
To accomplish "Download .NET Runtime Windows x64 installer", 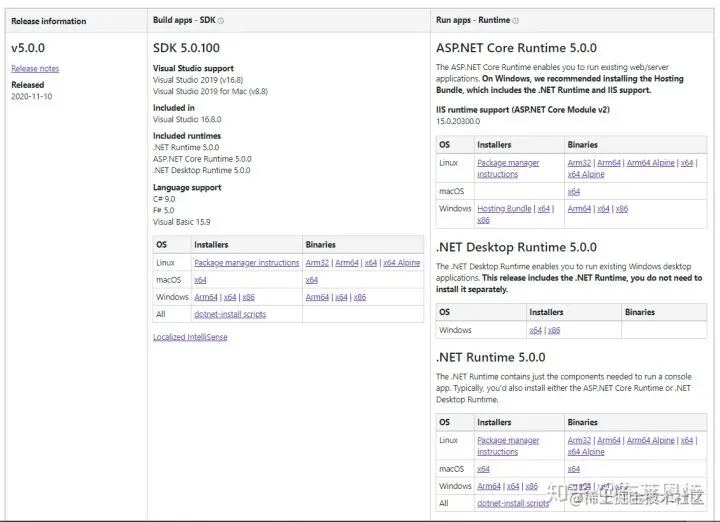I will (x=513, y=486).
